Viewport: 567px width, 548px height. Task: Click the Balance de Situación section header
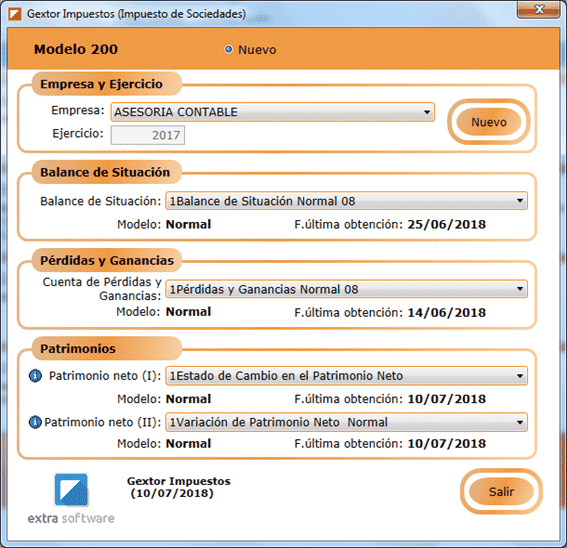point(105,172)
